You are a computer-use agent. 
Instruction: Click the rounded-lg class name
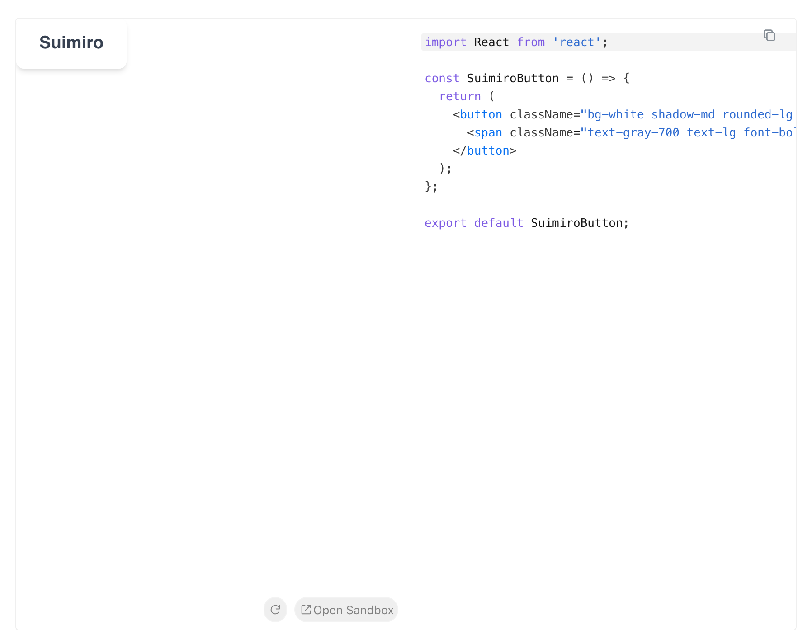pos(757,114)
